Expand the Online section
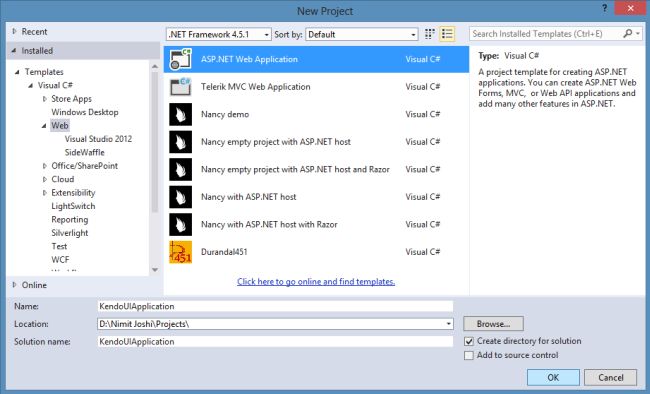Screen dimensions: 650x394 [x=15, y=285]
